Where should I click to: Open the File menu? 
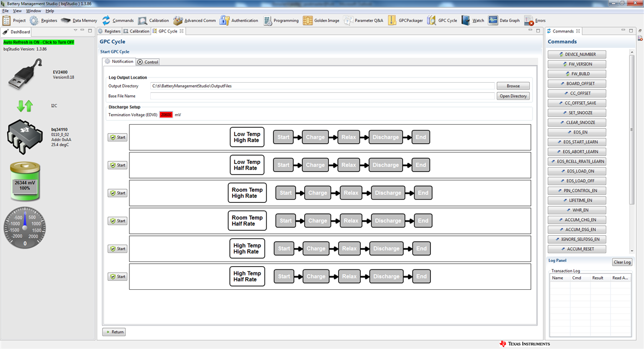coord(6,10)
